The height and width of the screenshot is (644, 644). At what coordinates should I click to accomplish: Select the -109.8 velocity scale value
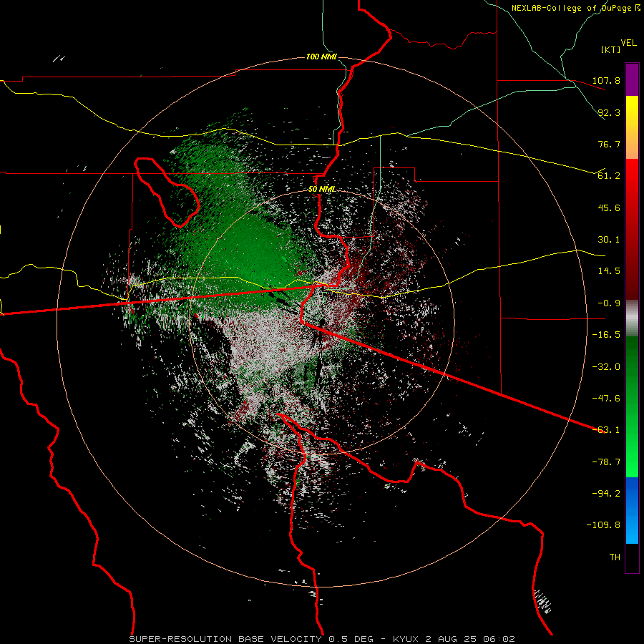point(603,525)
